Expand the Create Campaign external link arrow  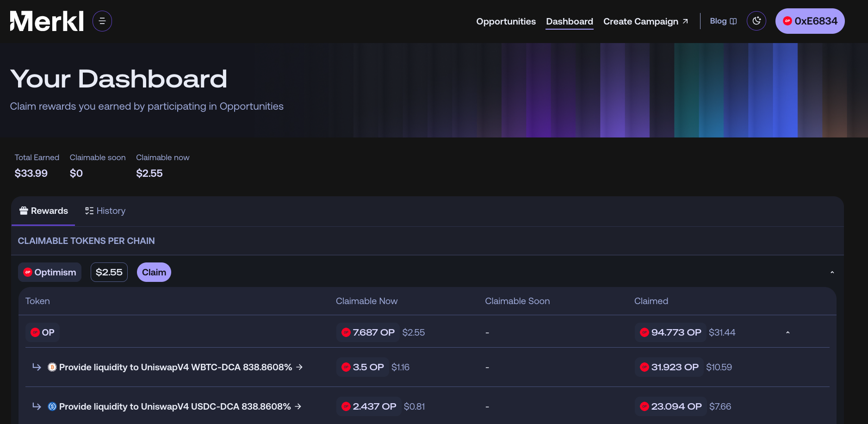[x=685, y=21]
